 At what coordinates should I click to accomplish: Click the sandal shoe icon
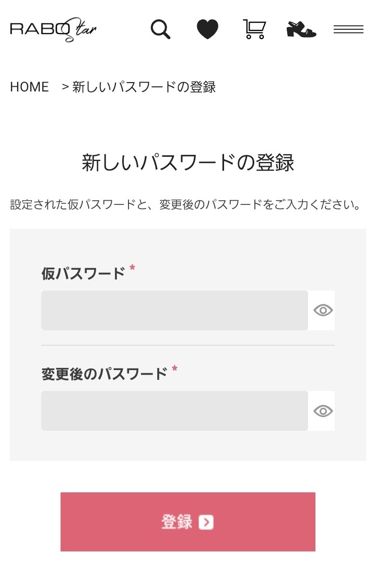pos(301,29)
